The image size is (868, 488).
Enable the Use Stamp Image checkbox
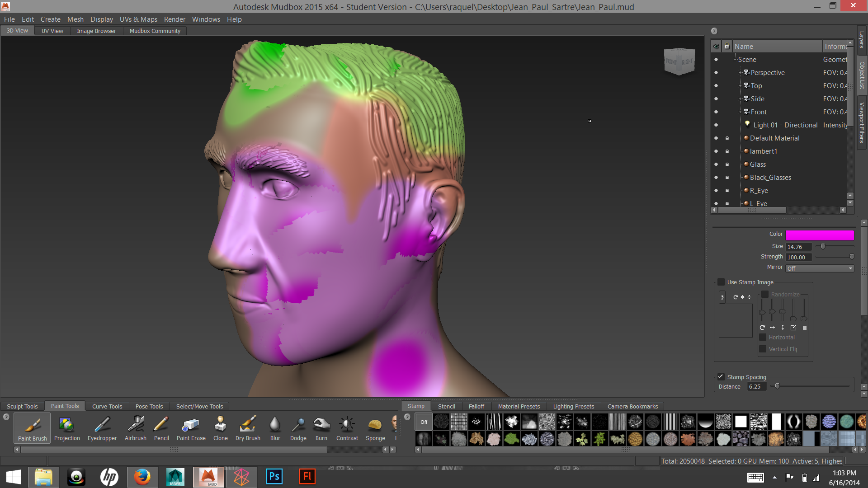[x=721, y=282]
